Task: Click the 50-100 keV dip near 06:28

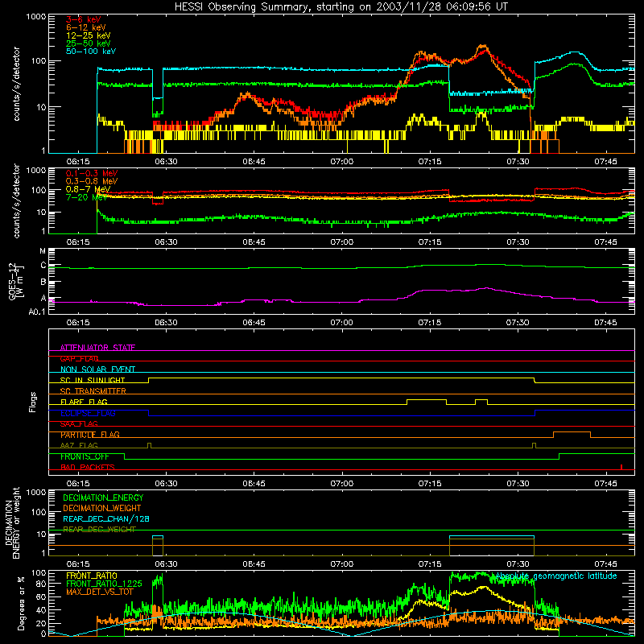Action: (158, 98)
